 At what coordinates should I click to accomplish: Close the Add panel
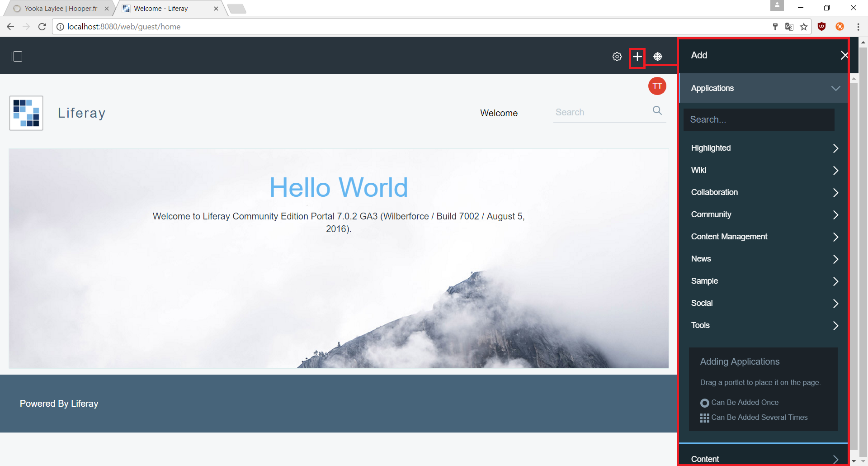(844, 55)
